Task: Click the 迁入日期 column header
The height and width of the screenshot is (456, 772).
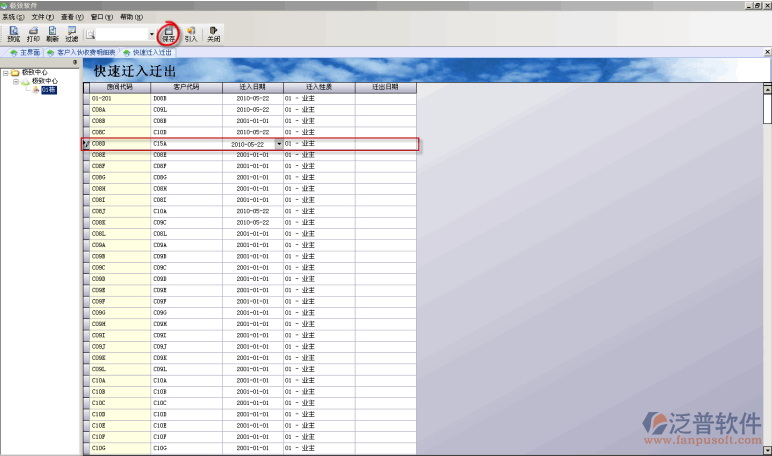Action: tap(251, 87)
